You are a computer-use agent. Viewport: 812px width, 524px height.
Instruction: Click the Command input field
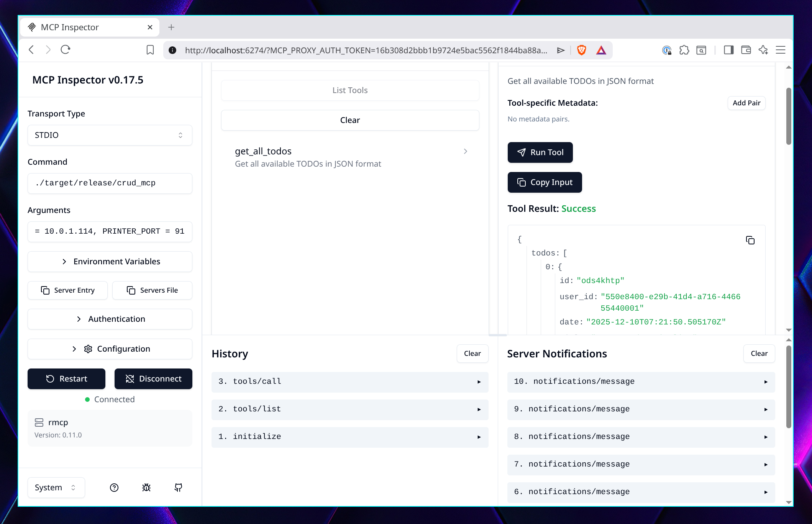[110, 183]
